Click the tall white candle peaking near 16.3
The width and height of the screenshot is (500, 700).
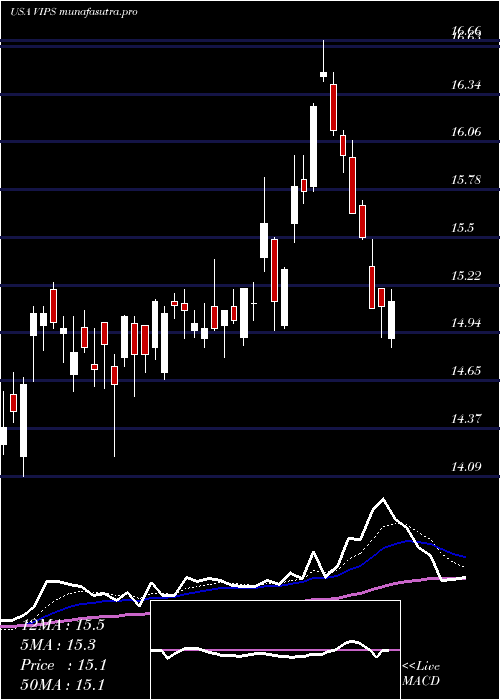(x=314, y=146)
